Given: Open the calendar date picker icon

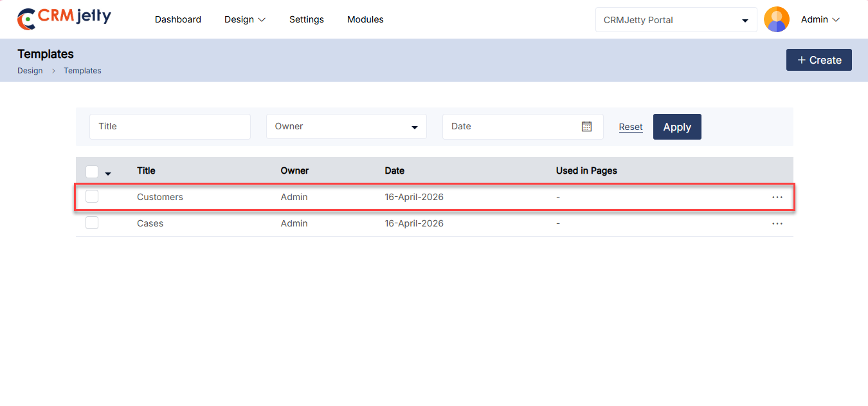Looking at the screenshot, I should (x=586, y=127).
